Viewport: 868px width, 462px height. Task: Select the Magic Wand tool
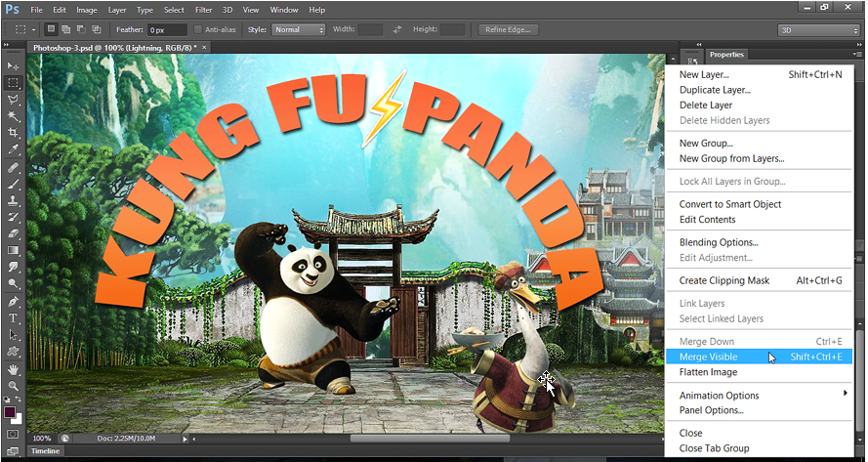13,116
